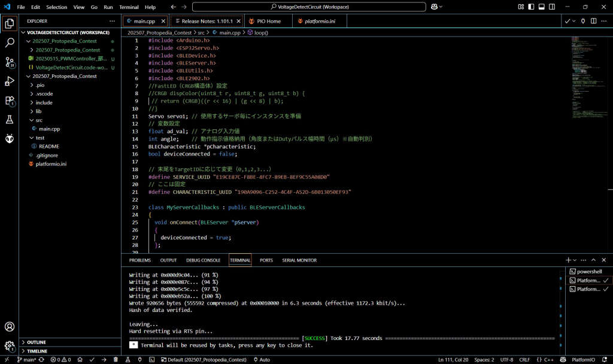Click the remote window icon in status bar
Screen dimensions: 613x364
[7, 360]
